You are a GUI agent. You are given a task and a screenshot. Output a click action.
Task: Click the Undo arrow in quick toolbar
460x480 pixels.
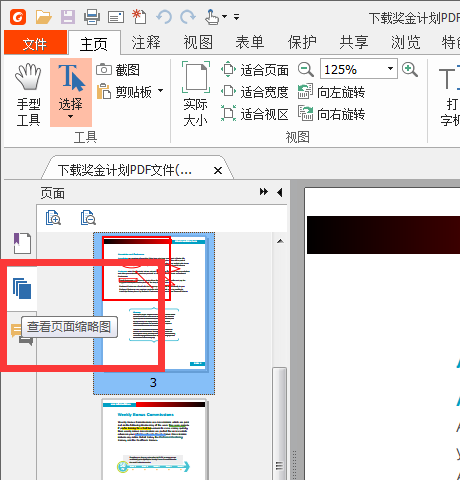tap(164, 17)
